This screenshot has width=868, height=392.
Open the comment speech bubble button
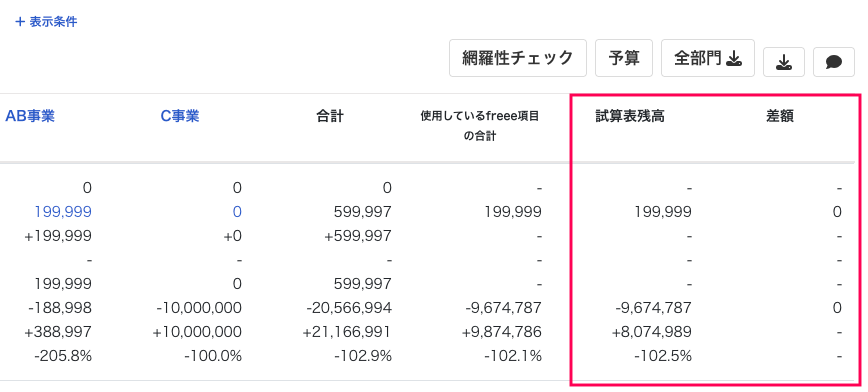(833, 62)
